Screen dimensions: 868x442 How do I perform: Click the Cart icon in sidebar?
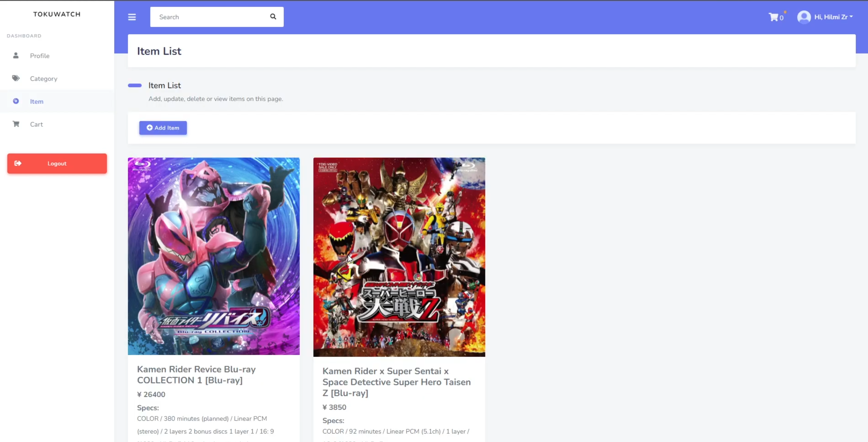tap(16, 124)
